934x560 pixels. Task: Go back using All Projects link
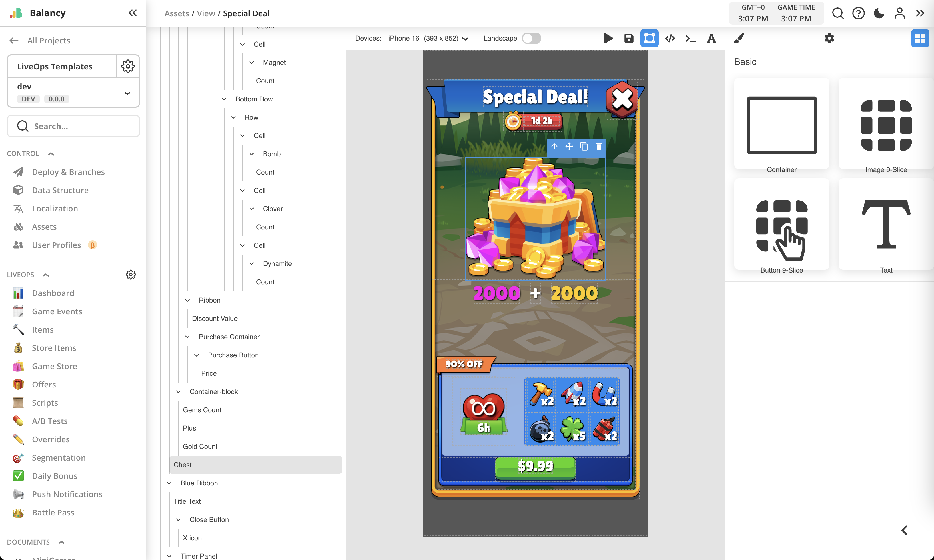[49, 40]
